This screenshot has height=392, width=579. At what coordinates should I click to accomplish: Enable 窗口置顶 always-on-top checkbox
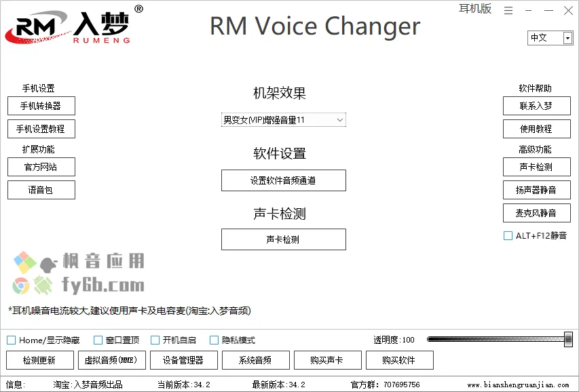(98, 340)
